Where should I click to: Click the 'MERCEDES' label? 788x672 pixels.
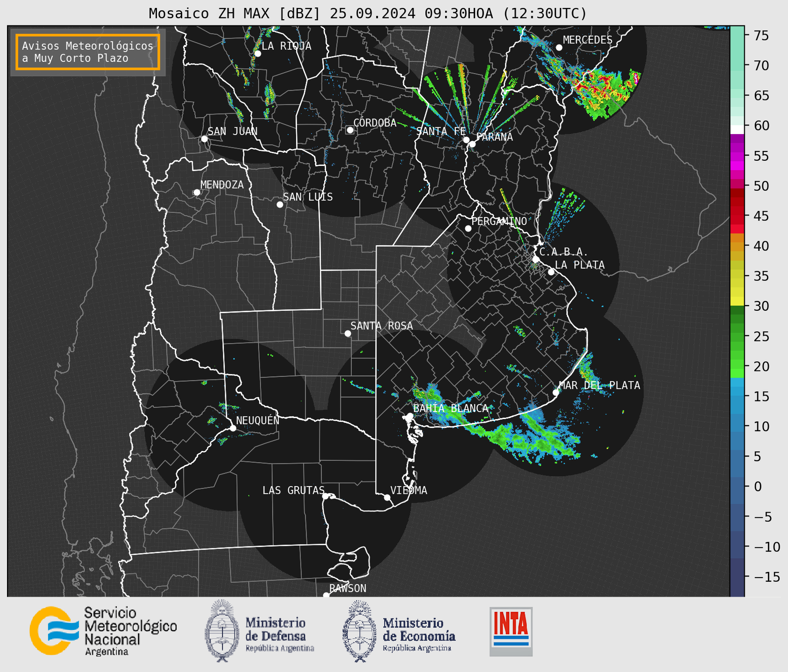coord(588,40)
